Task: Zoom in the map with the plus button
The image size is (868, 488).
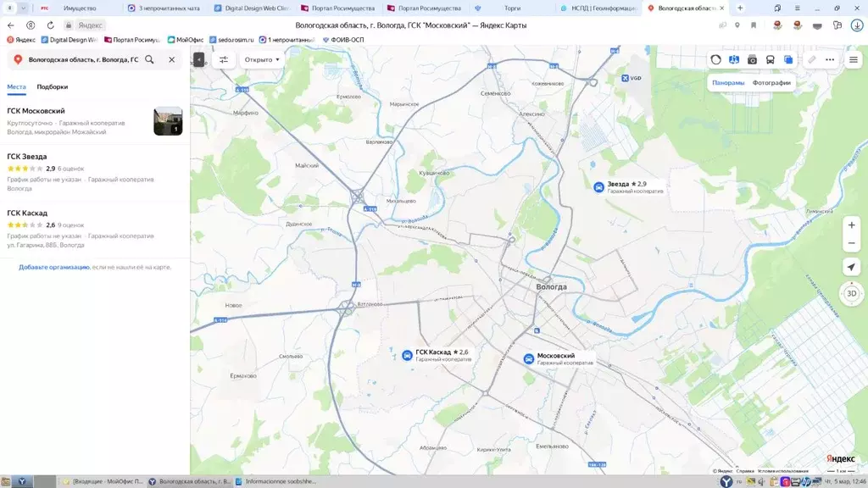Action: [x=852, y=225]
